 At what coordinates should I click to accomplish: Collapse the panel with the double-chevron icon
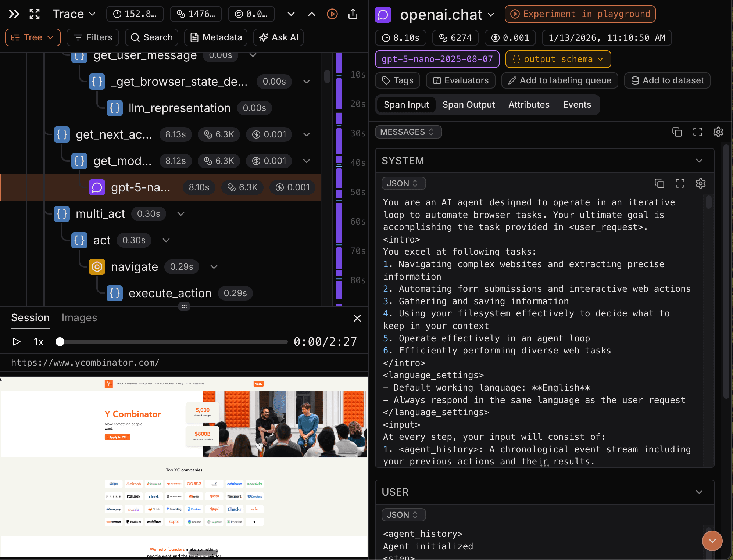click(13, 14)
